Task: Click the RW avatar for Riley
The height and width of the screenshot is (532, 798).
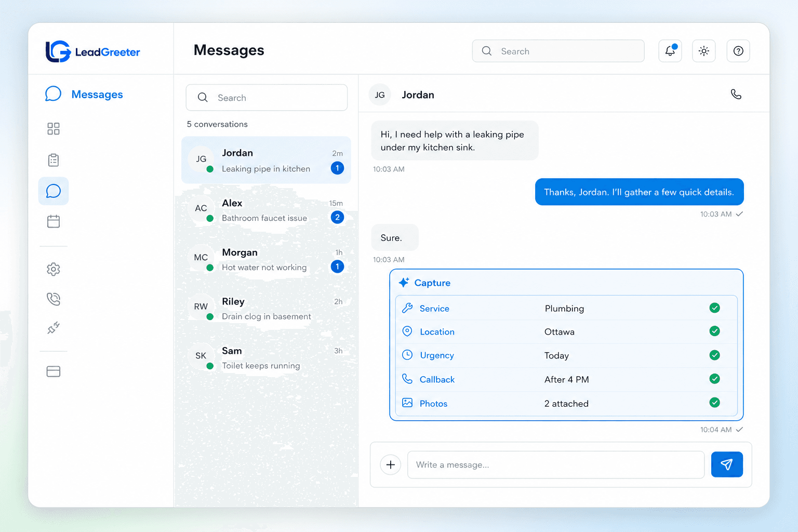Action: tap(201, 307)
